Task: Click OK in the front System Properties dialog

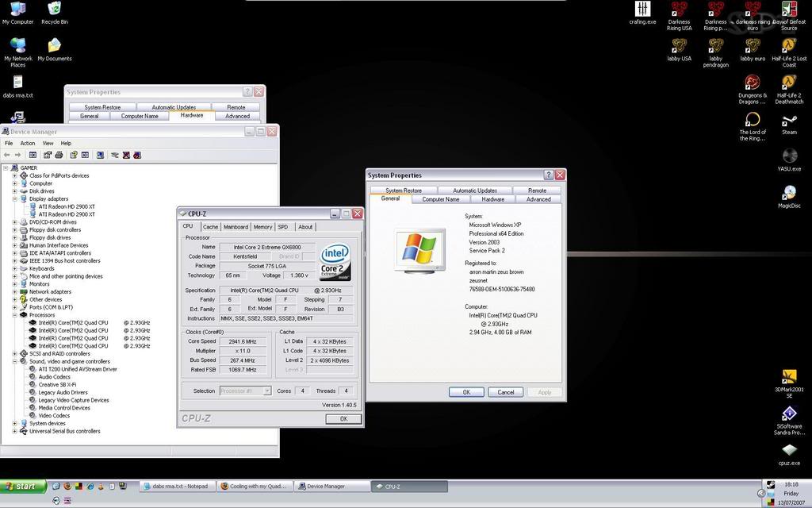Action: 466,392
